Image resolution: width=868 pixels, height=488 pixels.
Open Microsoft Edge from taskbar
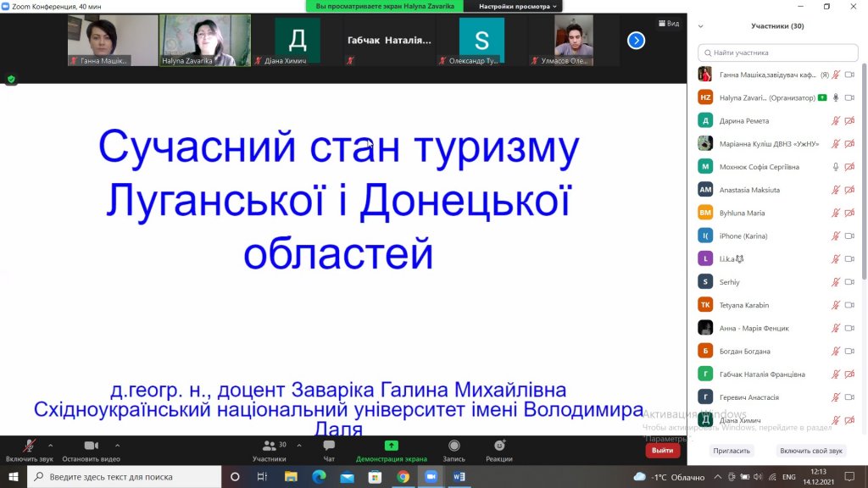319,476
